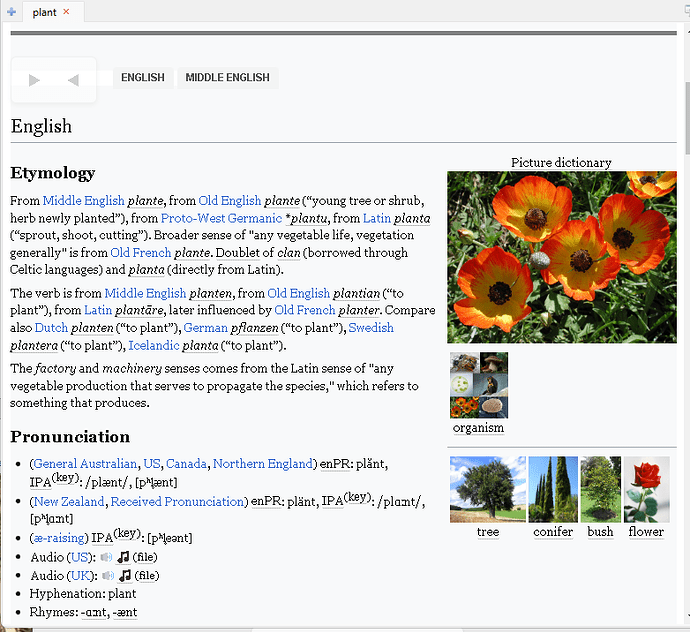Open the UK audio music note icon

point(125,576)
